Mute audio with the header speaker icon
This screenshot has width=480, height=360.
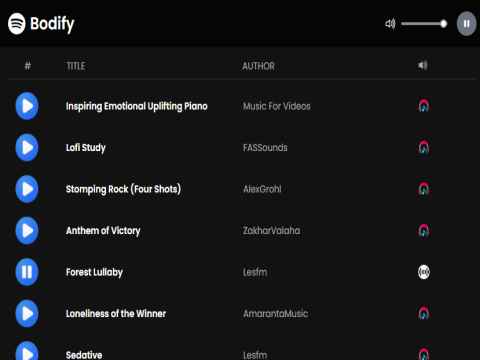(390, 24)
